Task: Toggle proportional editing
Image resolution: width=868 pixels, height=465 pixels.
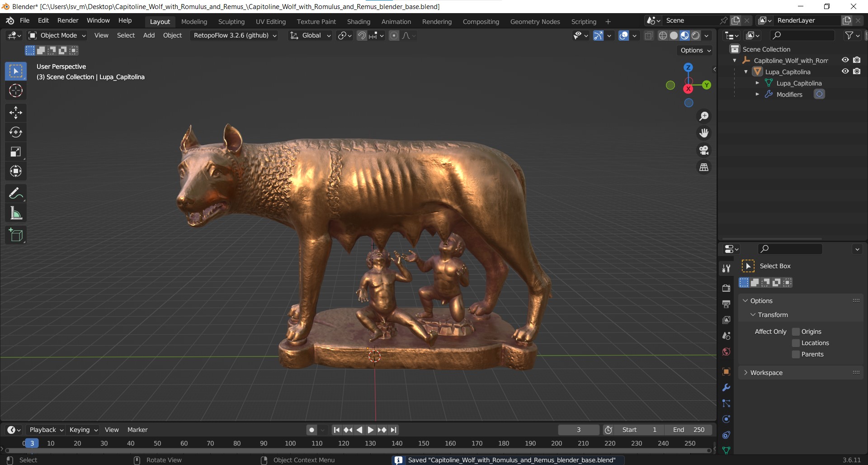Action: pyautogui.click(x=394, y=36)
